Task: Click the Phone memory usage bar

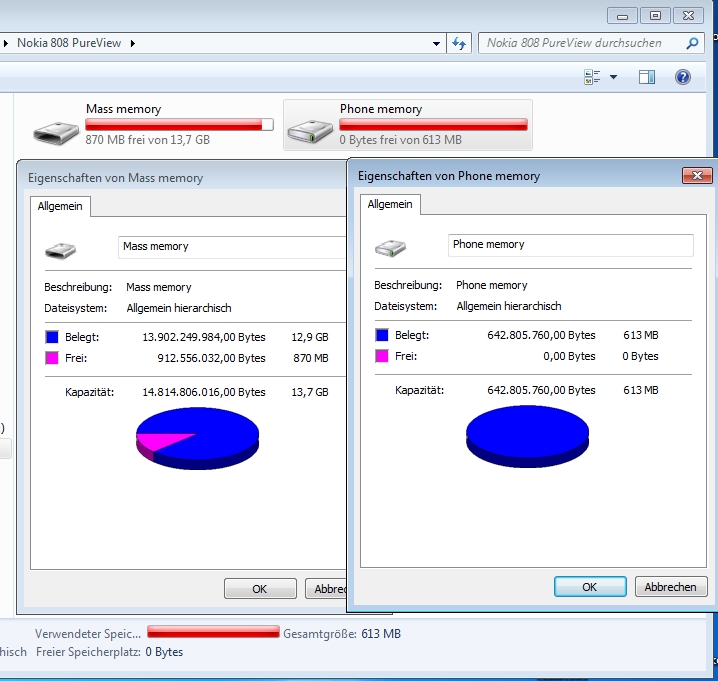Action: [x=433, y=125]
